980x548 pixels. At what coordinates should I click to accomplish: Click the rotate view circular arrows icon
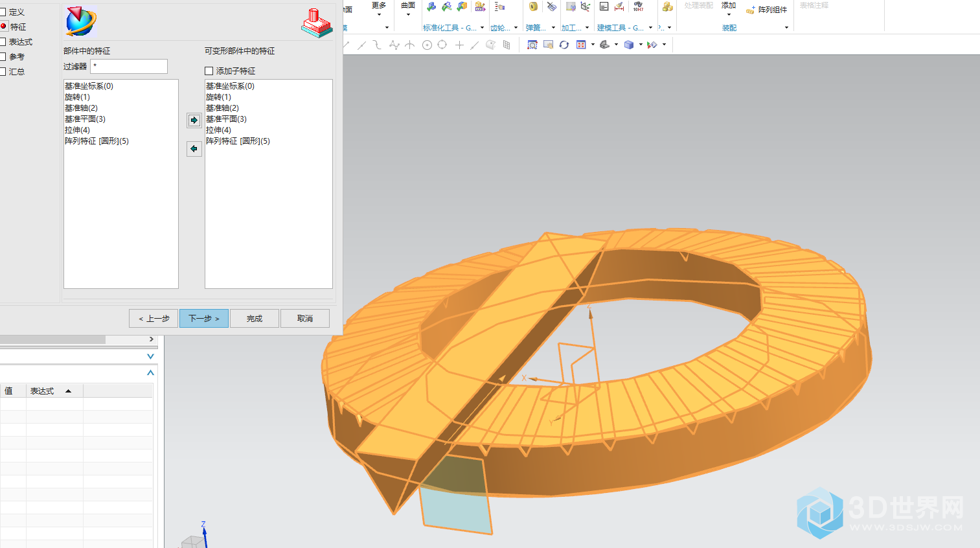pyautogui.click(x=564, y=45)
